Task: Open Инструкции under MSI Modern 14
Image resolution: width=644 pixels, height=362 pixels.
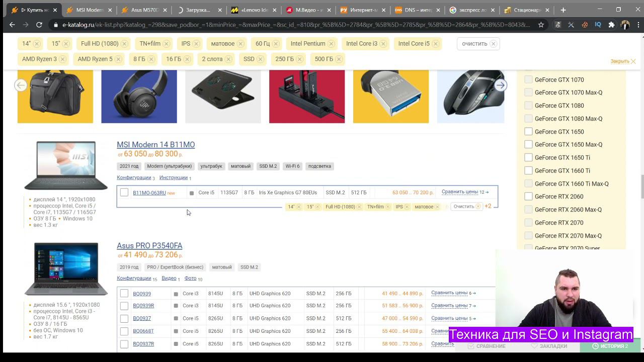Action: point(174,177)
